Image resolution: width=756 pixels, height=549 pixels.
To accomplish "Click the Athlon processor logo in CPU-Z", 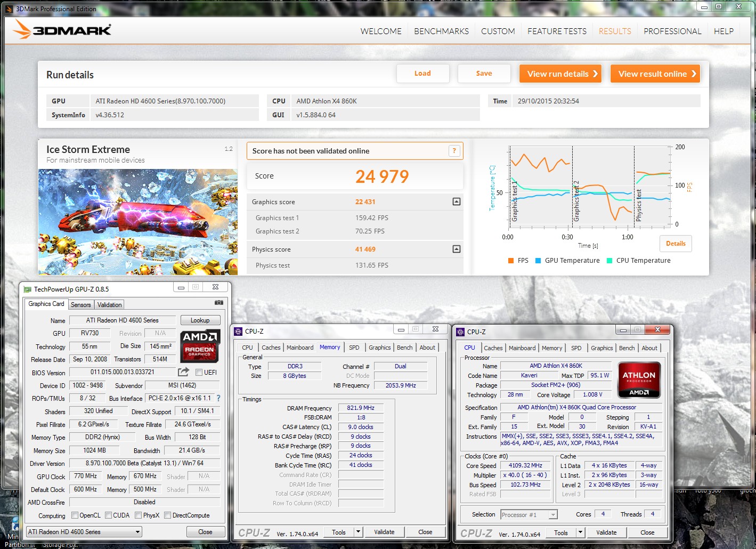I will point(639,380).
